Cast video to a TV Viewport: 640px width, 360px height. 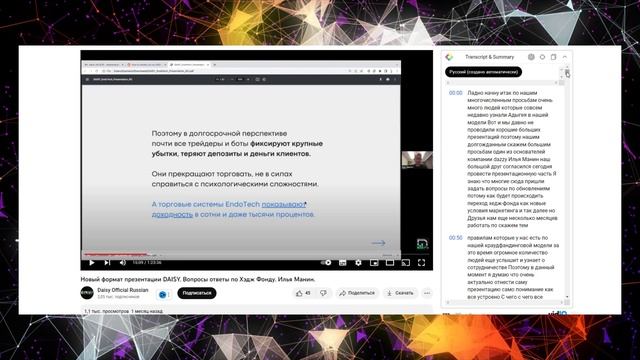point(406,263)
